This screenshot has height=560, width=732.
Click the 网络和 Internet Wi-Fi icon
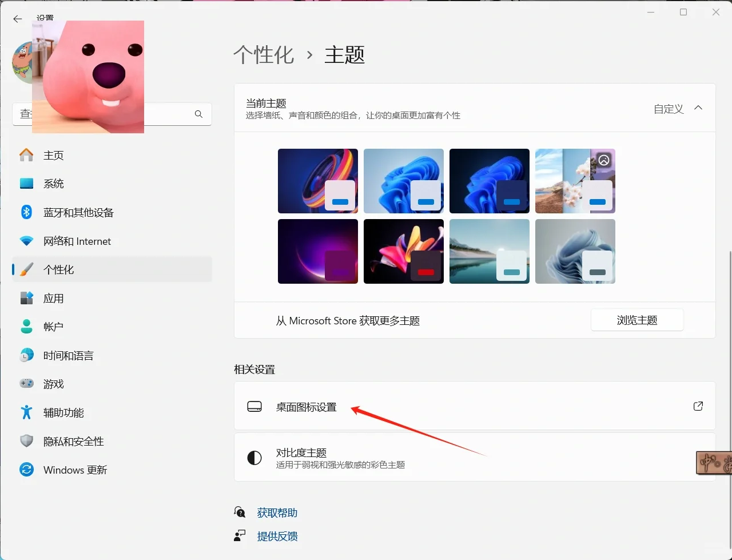click(26, 240)
